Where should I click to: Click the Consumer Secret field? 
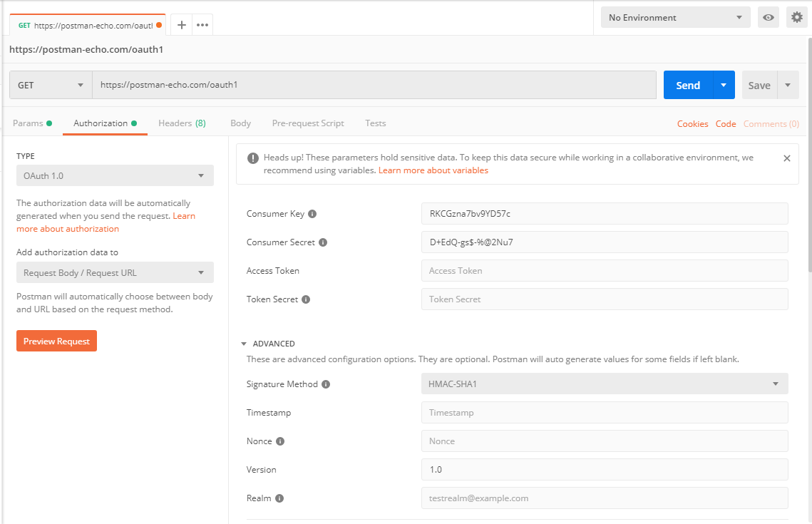point(605,242)
